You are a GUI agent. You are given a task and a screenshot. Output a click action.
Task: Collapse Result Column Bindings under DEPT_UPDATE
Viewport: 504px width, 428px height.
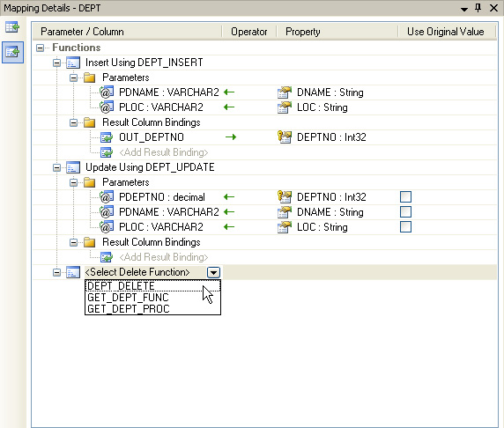(73, 242)
